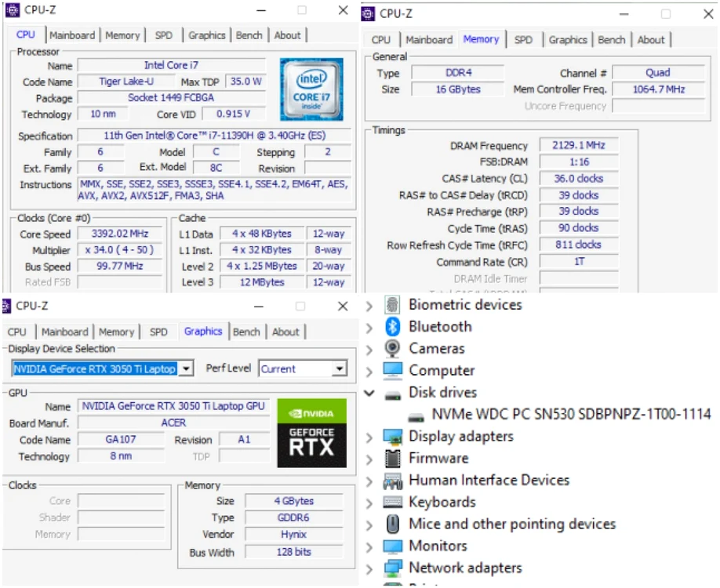Open Memory tab in the CPU window
This screenshot has height=588, width=720.
[122, 35]
